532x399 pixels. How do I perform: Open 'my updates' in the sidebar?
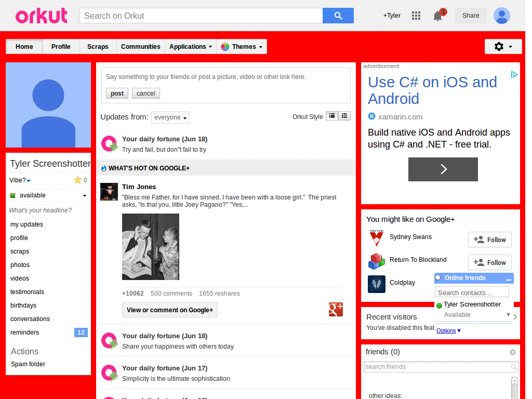[27, 224]
